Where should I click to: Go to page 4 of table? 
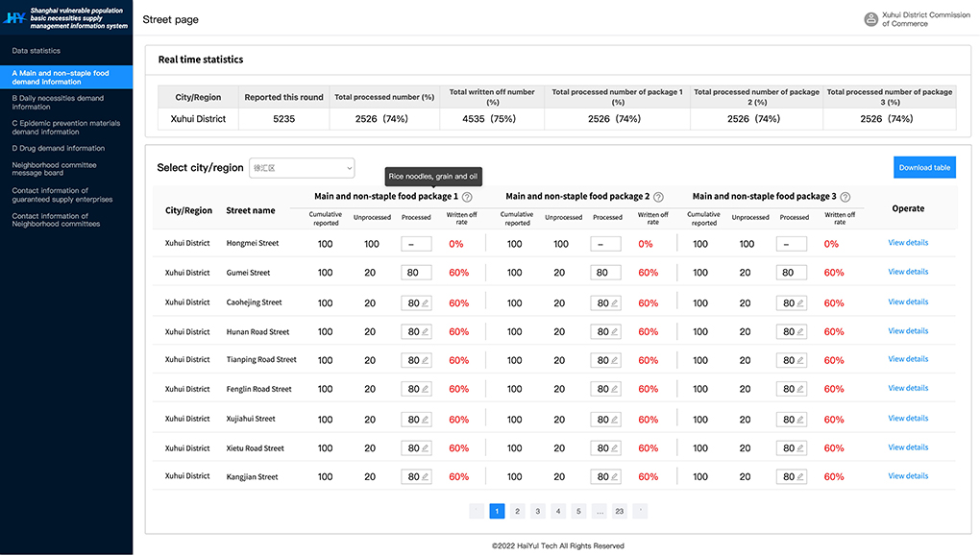coord(558,511)
